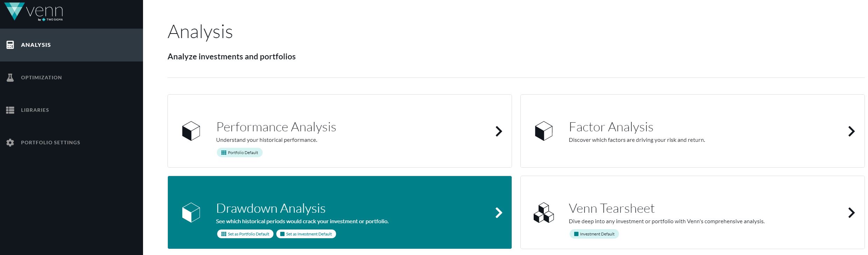Click the Factor Analysis cube icon

pos(543,131)
